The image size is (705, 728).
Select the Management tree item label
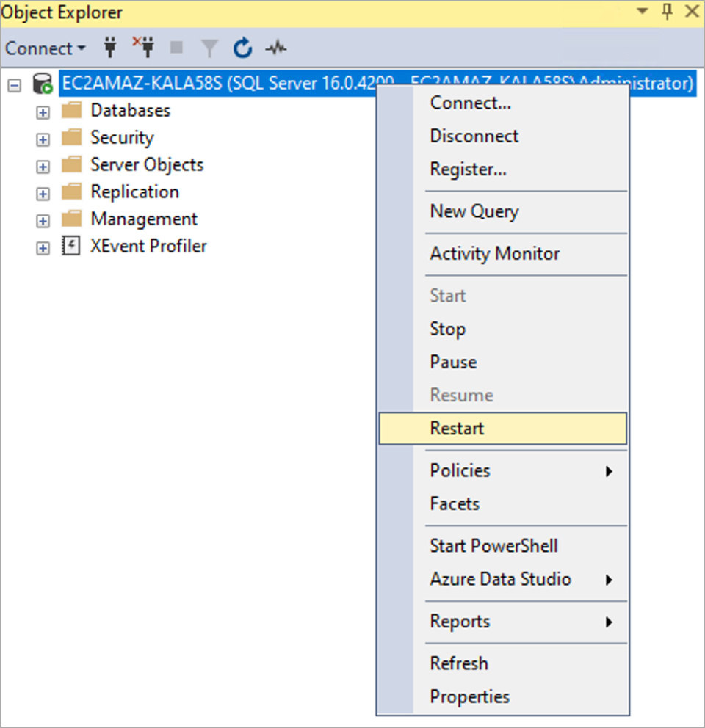coord(144,219)
